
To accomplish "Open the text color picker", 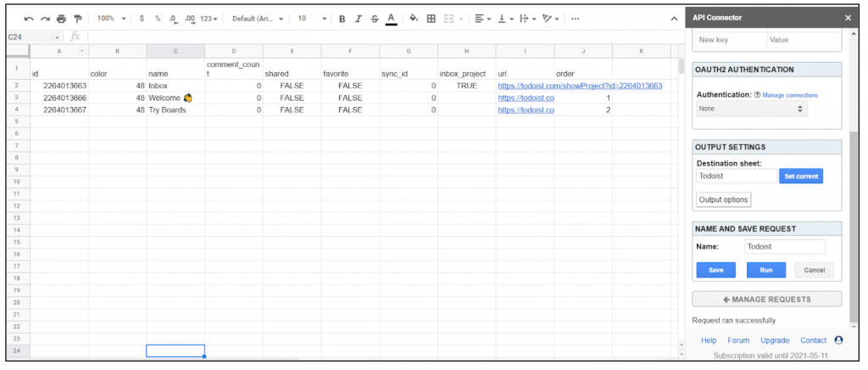I will (392, 19).
